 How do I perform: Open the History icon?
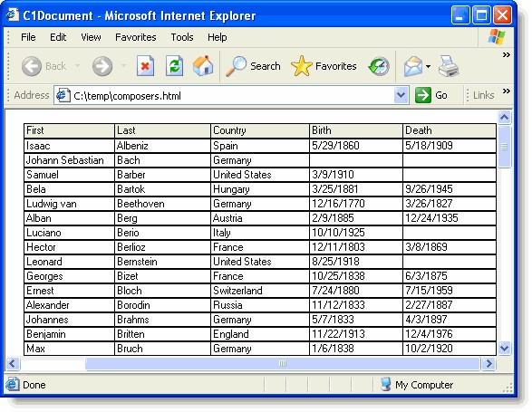coord(379,66)
